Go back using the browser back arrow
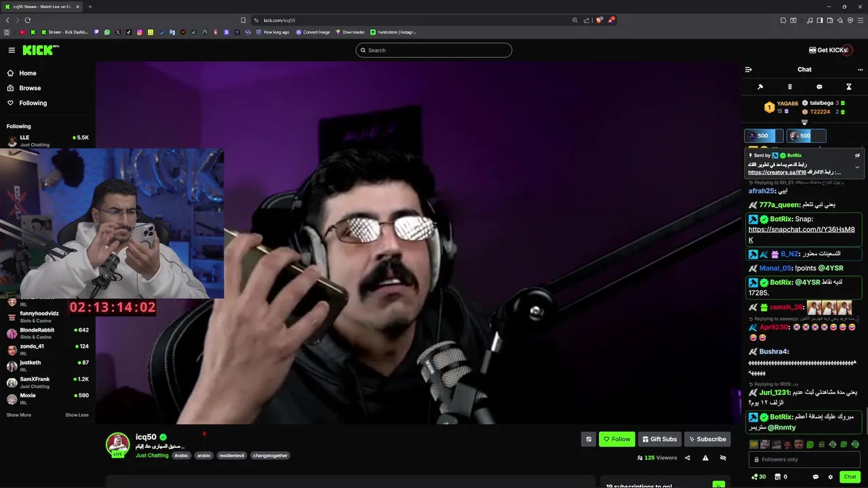The width and height of the screenshot is (868, 488). tap(7, 20)
